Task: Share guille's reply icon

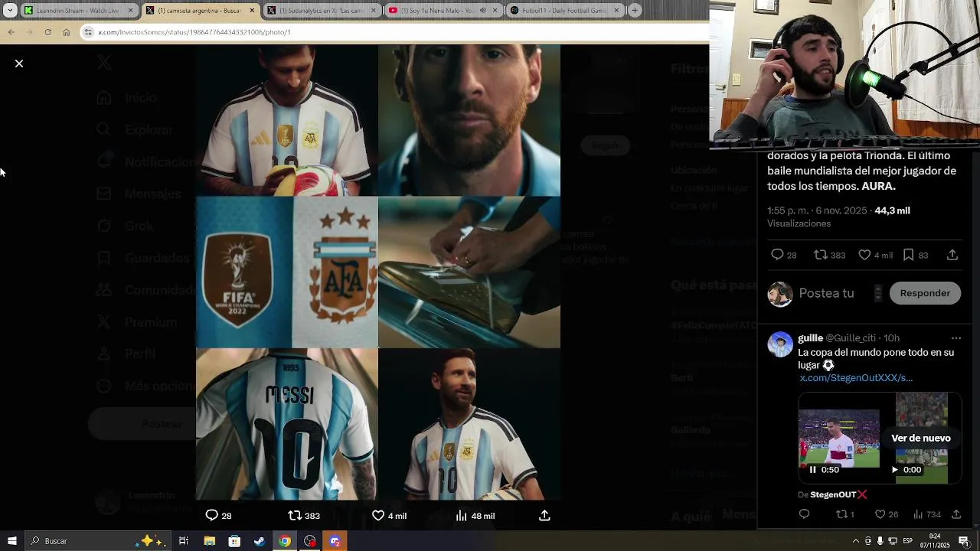Action: pyautogui.click(x=956, y=514)
